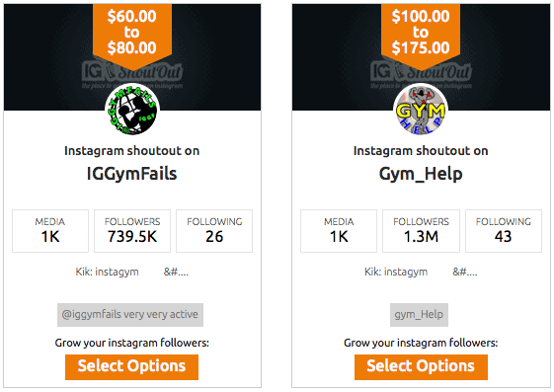The width and height of the screenshot is (554, 392).
Task: Click the IG ShoutOut watermark logo on the IGGymFails card
Action: [132, 75]
